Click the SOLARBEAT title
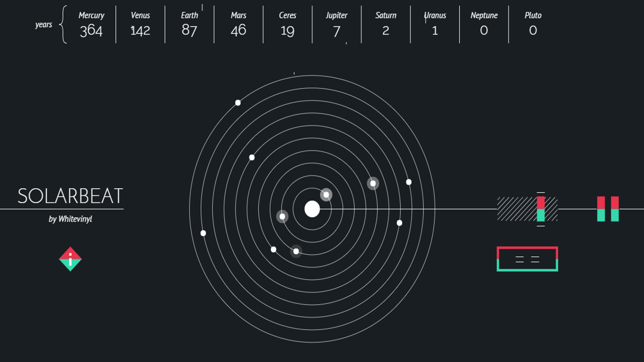 [70, 196]
